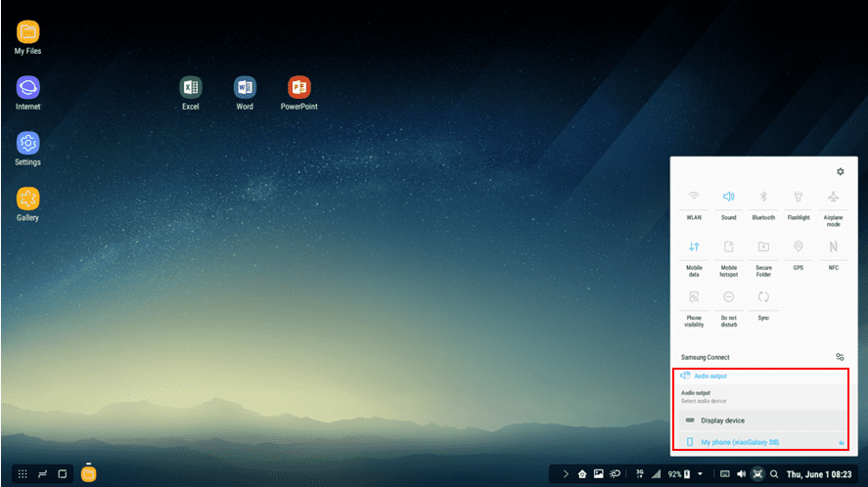Click the search magnifier in the taskbar

[774, 474]
